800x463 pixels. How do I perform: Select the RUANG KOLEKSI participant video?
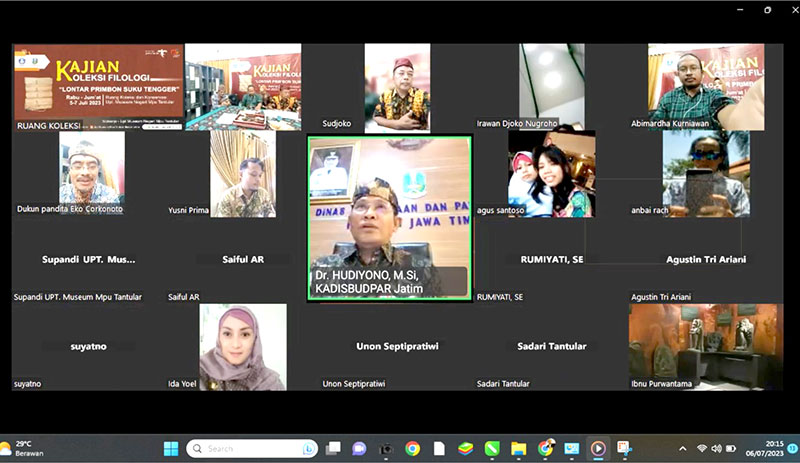pos(97,87)
